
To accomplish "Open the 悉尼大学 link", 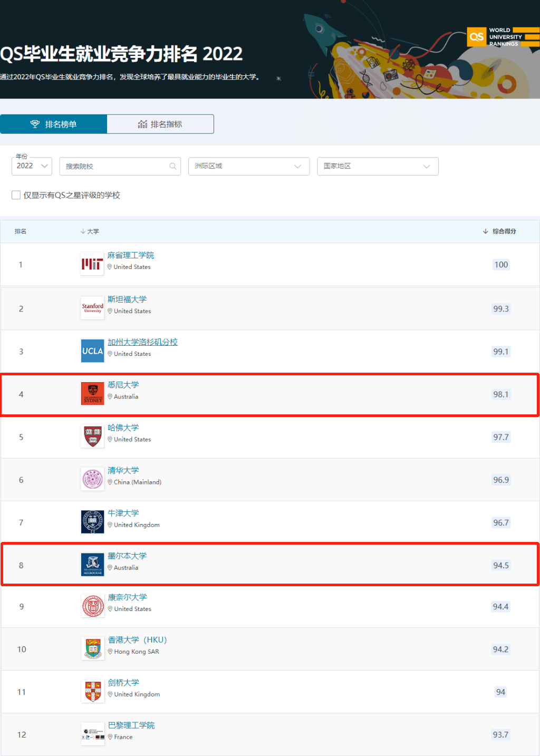I will (x=123, y=385).
